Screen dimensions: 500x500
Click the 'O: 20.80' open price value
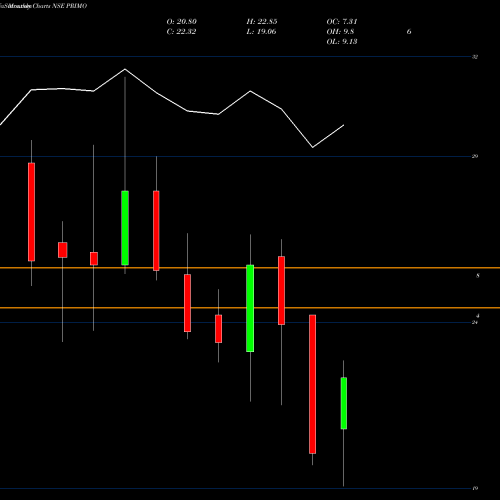(182, 22)
